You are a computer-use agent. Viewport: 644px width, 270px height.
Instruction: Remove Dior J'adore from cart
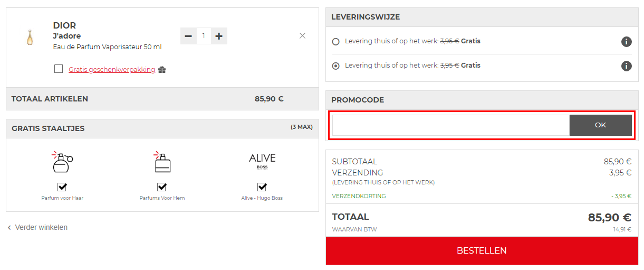302,36
